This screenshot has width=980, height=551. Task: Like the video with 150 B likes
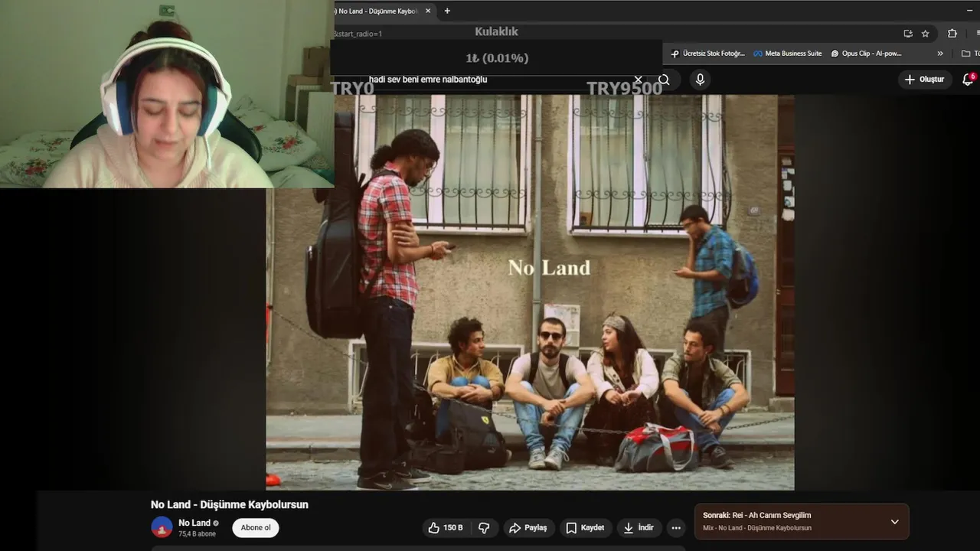pyautogui.click(x=445, y=527)
